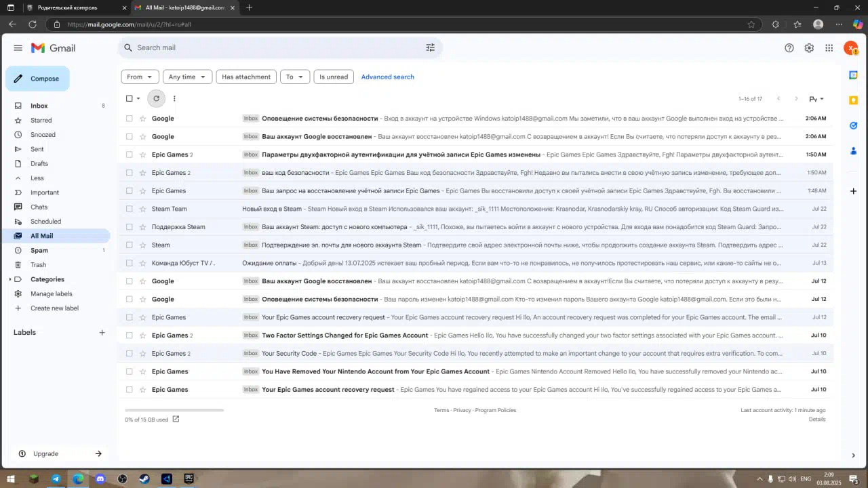Click the Privacy footer link

pyautogui.click(x=462, y=411)
